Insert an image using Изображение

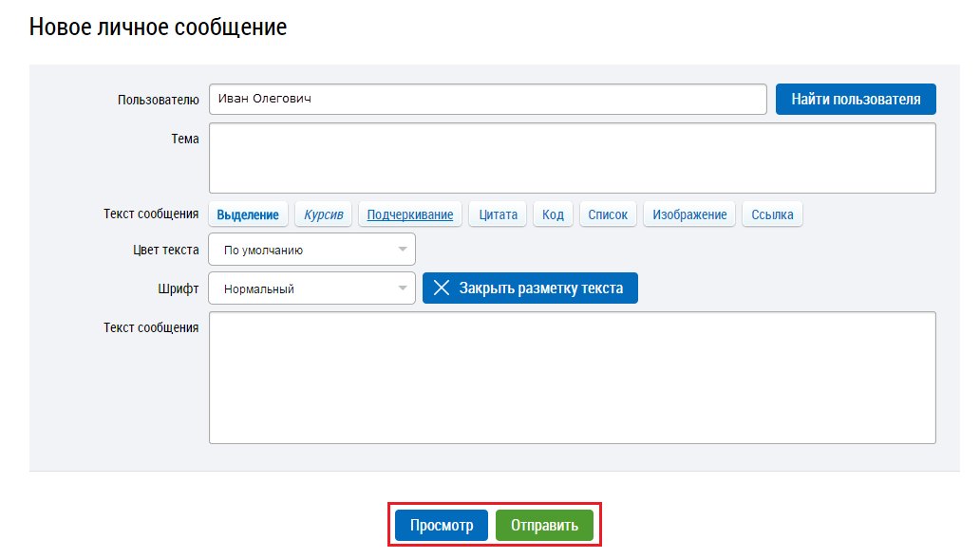click(x=689, y=214)
